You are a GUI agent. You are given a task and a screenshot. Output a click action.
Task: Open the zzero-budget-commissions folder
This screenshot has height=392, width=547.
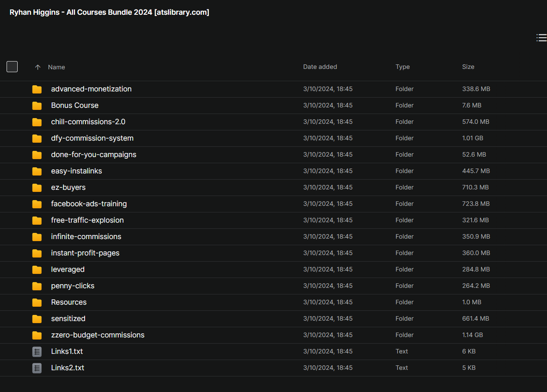tap(98, 335)
